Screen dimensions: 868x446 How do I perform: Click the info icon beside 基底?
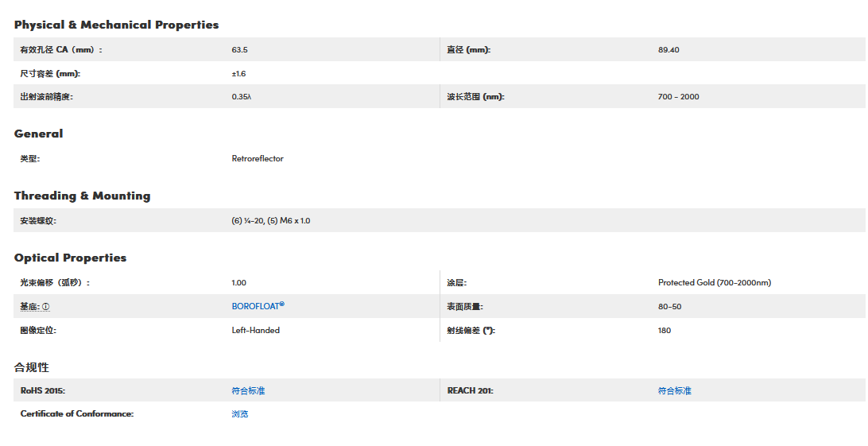click(x=45, y=307)
